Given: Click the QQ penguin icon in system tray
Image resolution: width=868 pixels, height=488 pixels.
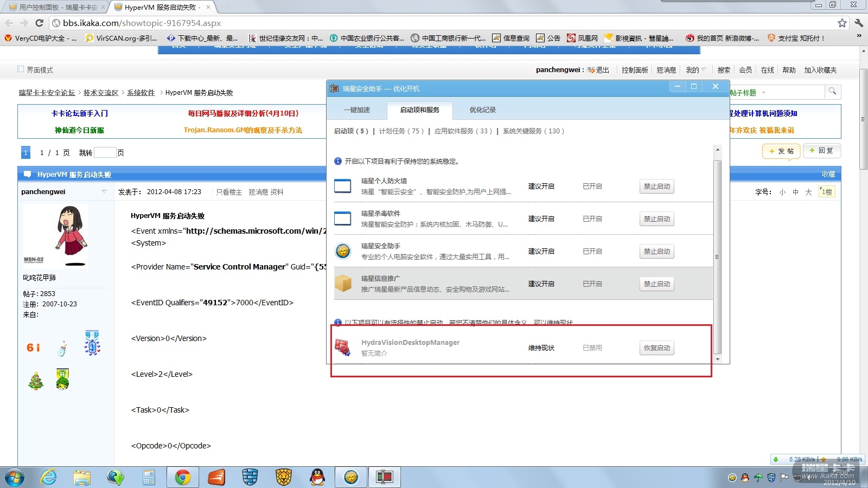Looking at the screenshot, I should (x=745, y=478).
